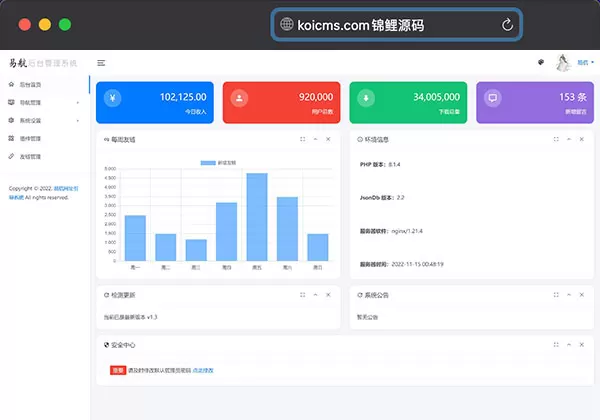Click the monitor icon beside 导航管理
600x420 pixels.
coord(11,102)
